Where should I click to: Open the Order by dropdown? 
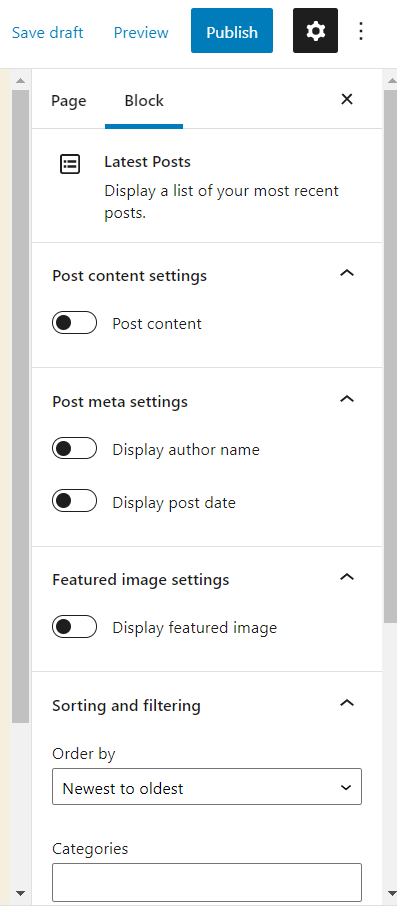[207, 787]
